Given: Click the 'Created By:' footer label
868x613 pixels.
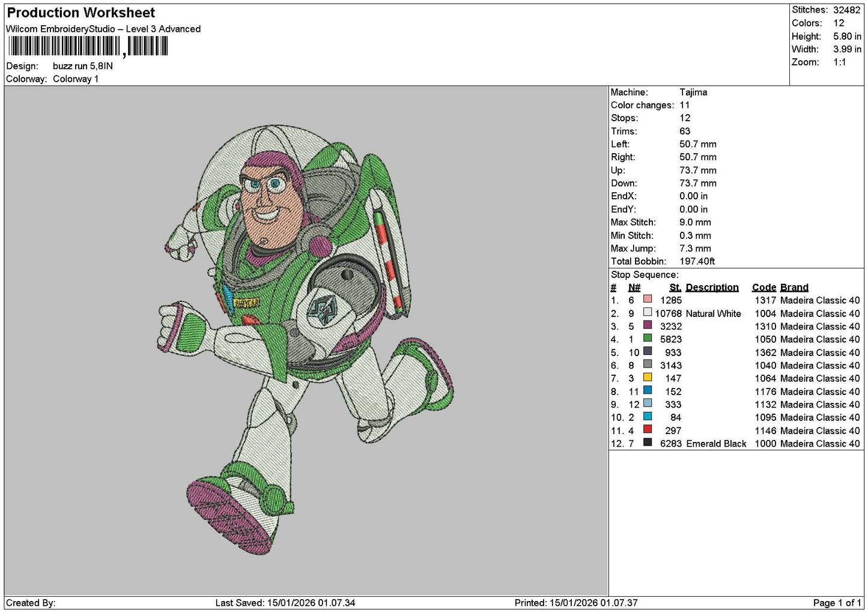Looking at the screenshot, I should (x=31, y=603).
